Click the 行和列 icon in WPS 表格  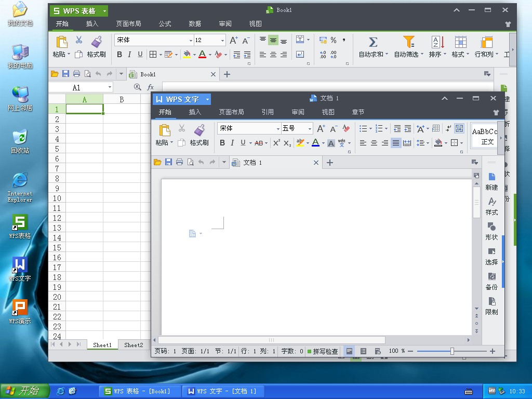[486, 42]
